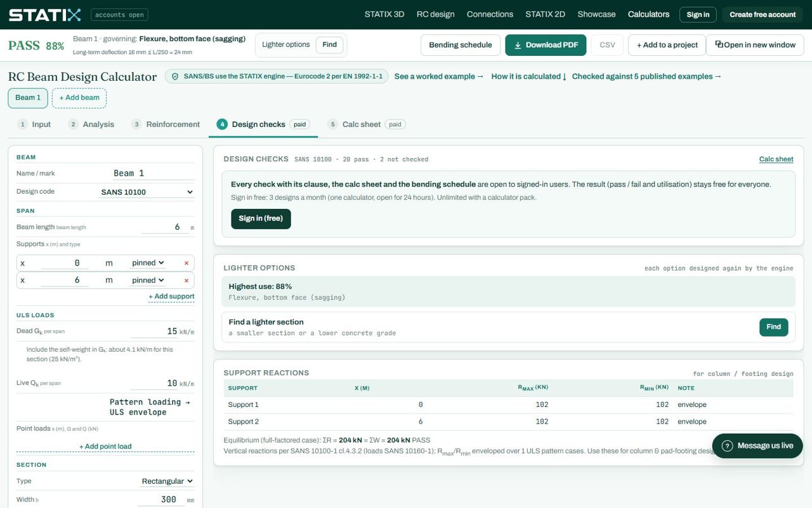
Task: Open design in new window
Action: click(755, 45)
